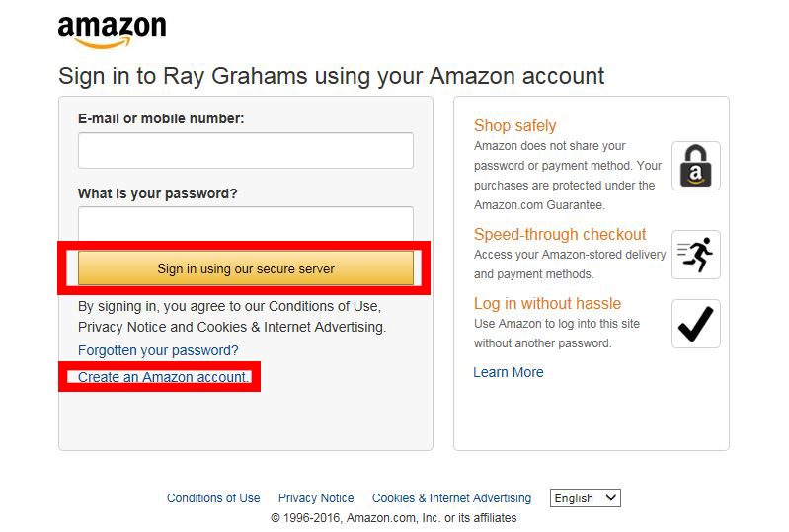This screenshot has width=789, height=532.
Task: Open Forgotten your password link
Action: click(158, 350)
